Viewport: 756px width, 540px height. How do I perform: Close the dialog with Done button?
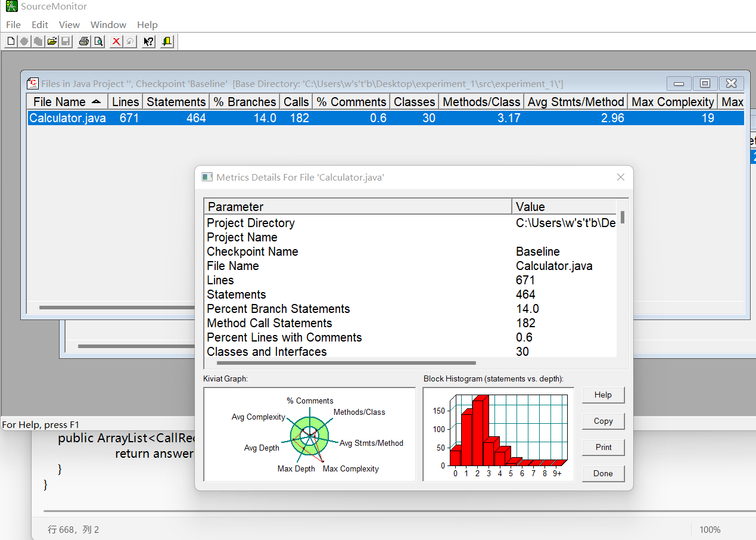(x=603, y=473)
